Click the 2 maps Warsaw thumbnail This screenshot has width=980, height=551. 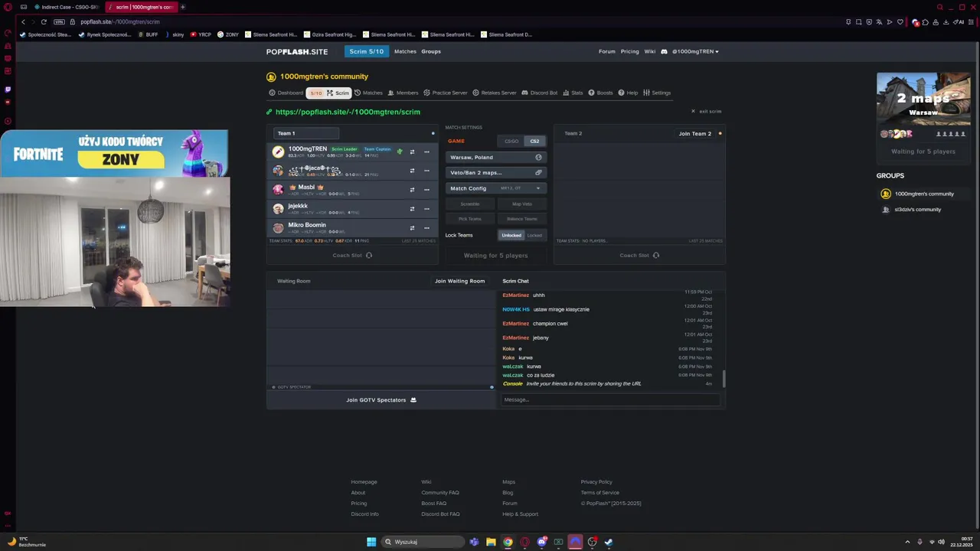coord(923,99)
